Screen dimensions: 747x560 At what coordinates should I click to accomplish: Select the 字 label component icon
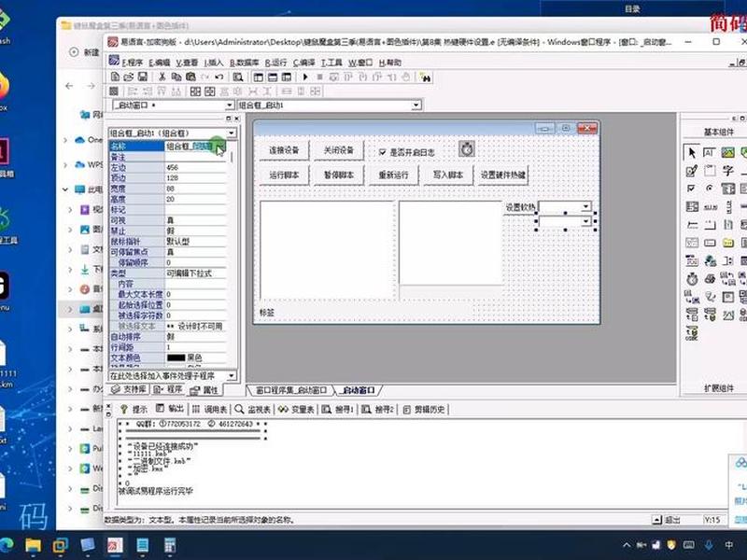pyautogui.click(x=727, y=171)
